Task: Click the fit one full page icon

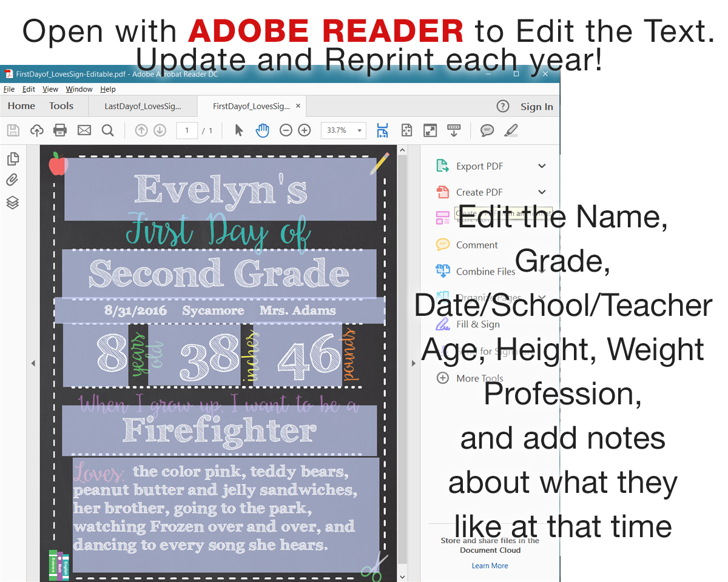Action: (406, 130)
